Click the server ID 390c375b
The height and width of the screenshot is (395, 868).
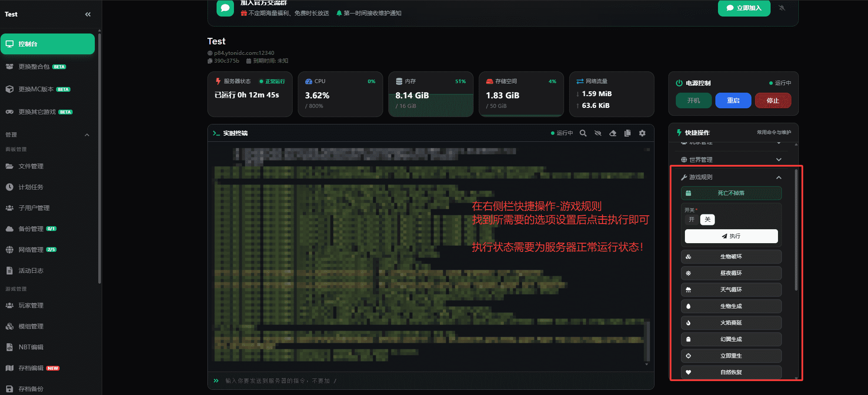[x=227, y=61]
